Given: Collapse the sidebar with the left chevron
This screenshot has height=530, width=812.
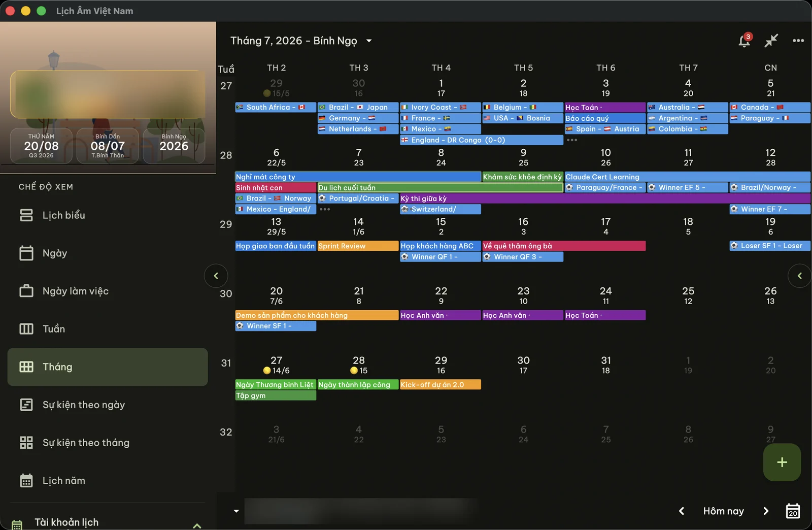Looking at the screenshot, I should coord(216,276).
